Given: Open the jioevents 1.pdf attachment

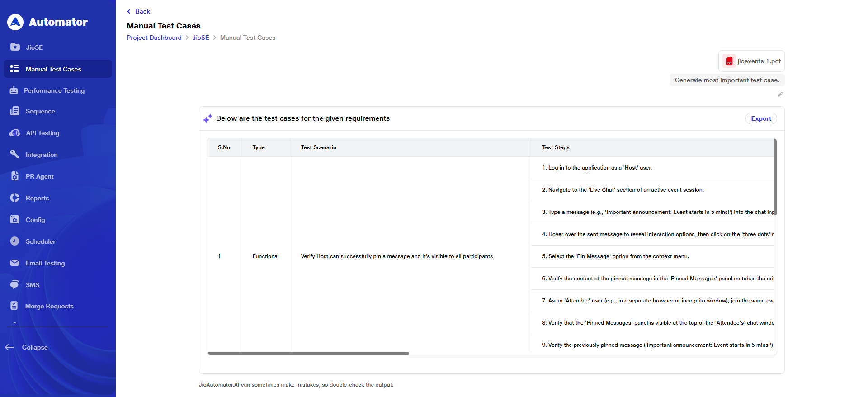Looking at the screenshot, I should [752, 61].
